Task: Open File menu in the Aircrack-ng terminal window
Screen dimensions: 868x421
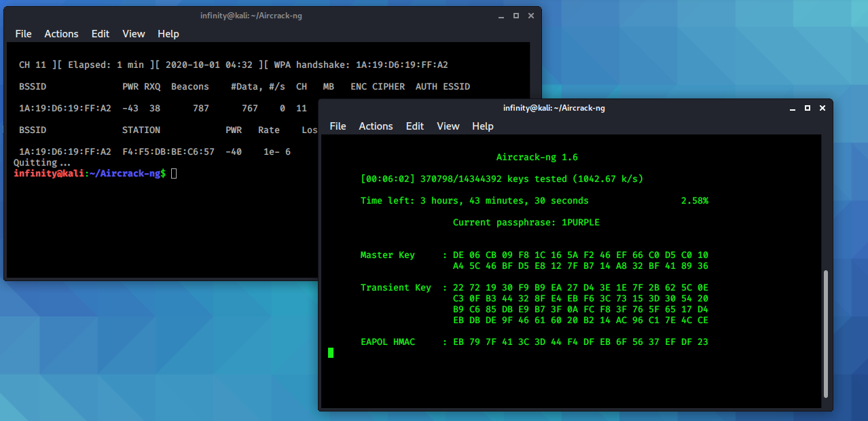Action: pos(338,126)
